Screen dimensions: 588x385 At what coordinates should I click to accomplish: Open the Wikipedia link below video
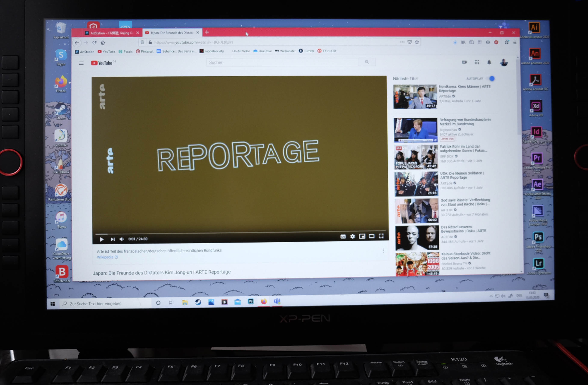click(107, 257)
